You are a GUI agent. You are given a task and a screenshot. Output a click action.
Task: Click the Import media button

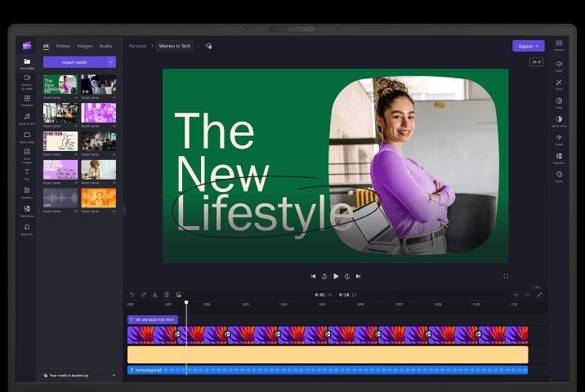[x=74, y=62]
